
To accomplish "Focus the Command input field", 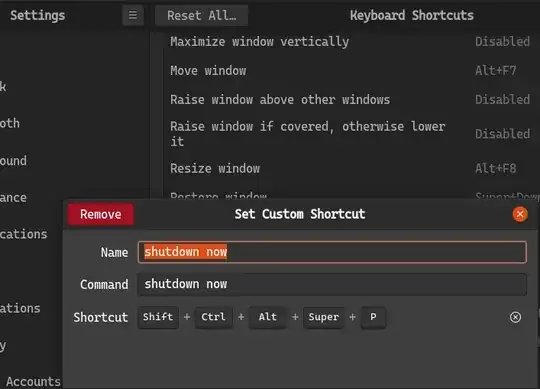I will pyautogui.click(x=332, y=284).
